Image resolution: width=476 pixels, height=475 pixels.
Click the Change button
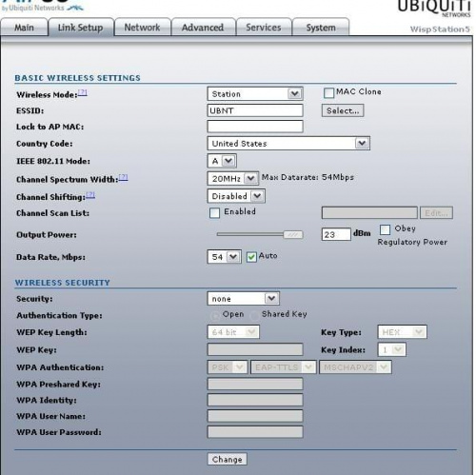point(228,459)
